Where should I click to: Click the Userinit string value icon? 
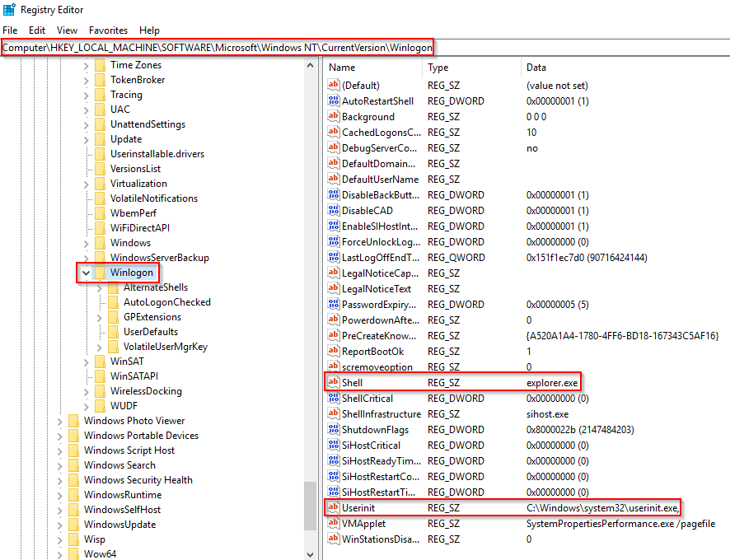point(334,508)
